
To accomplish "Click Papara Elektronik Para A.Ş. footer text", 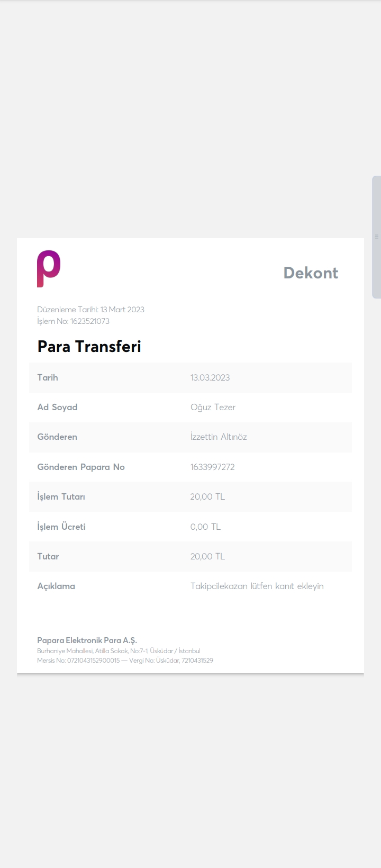I will [87, 640].
